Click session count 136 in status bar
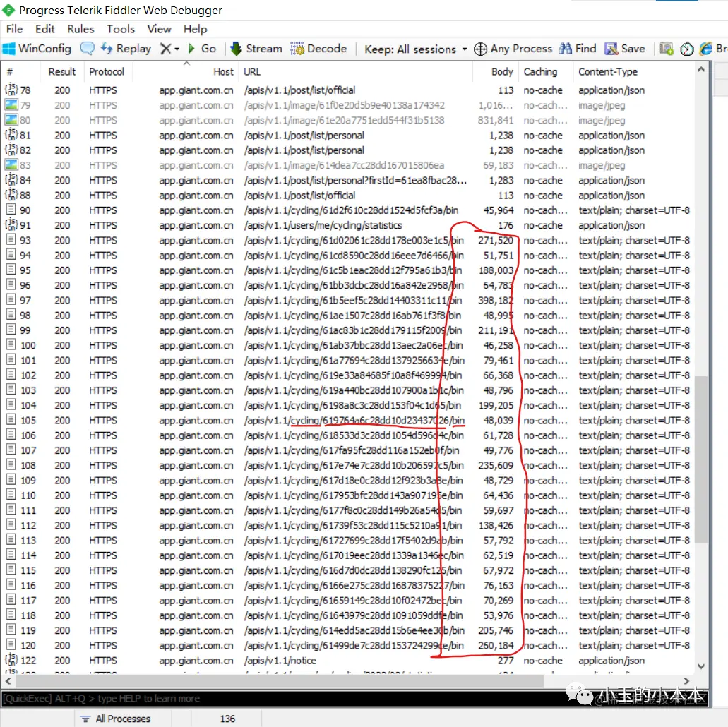Image resolution: width=728 pixels, height=727 pixels. point(227,719)
